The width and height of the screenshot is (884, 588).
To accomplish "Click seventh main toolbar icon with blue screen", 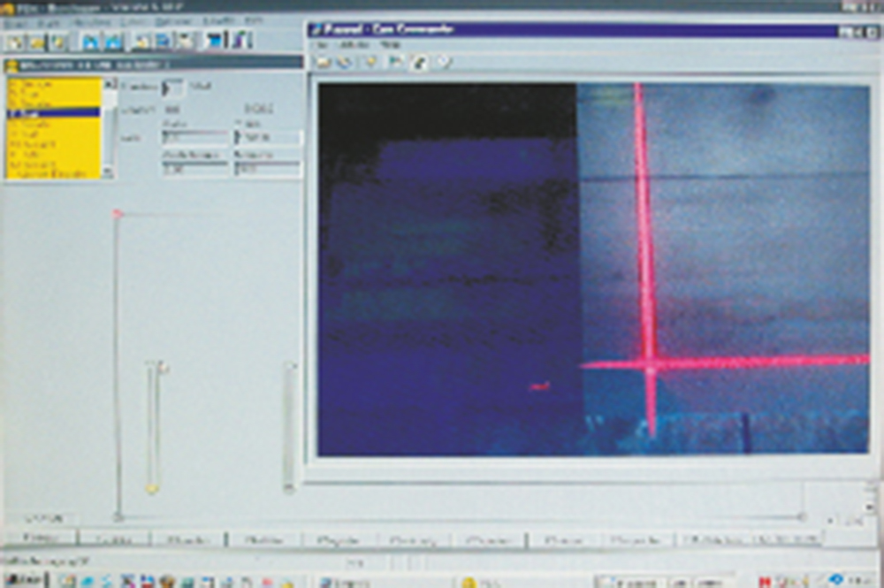I will (163, 42).
